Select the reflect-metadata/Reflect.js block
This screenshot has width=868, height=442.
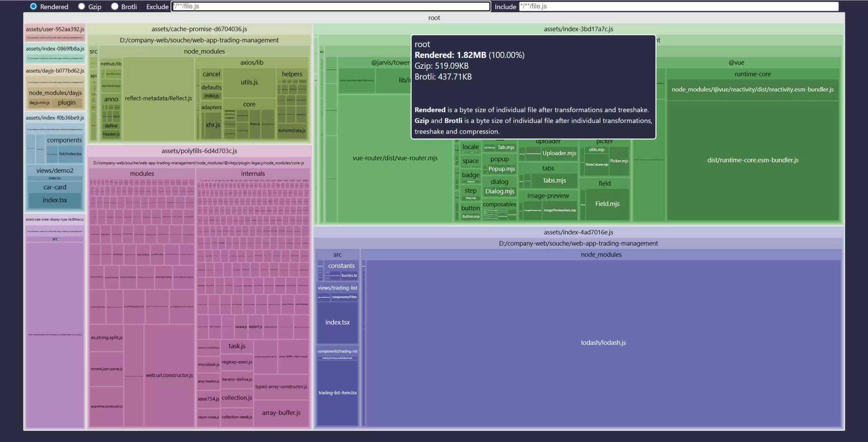coord(158,98)
